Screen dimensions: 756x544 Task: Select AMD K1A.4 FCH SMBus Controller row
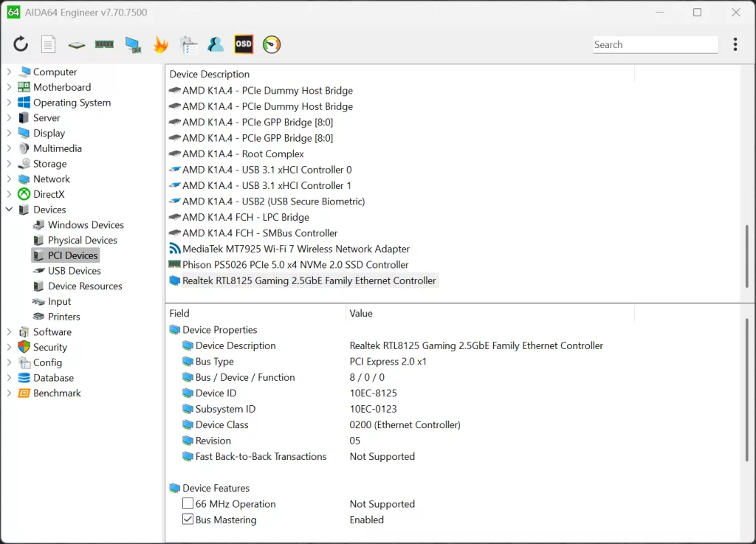(x=260, y=233)
